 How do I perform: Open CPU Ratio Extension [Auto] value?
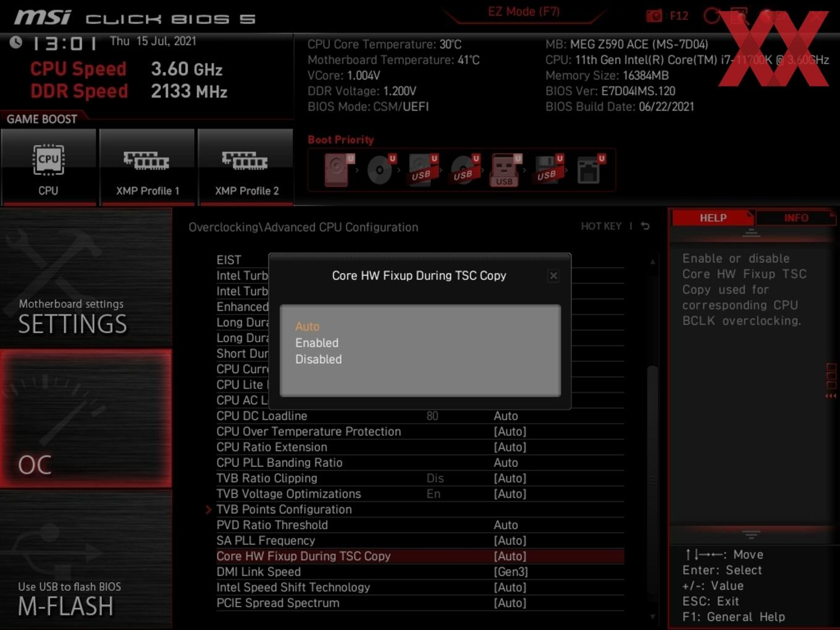coord(510,447)
